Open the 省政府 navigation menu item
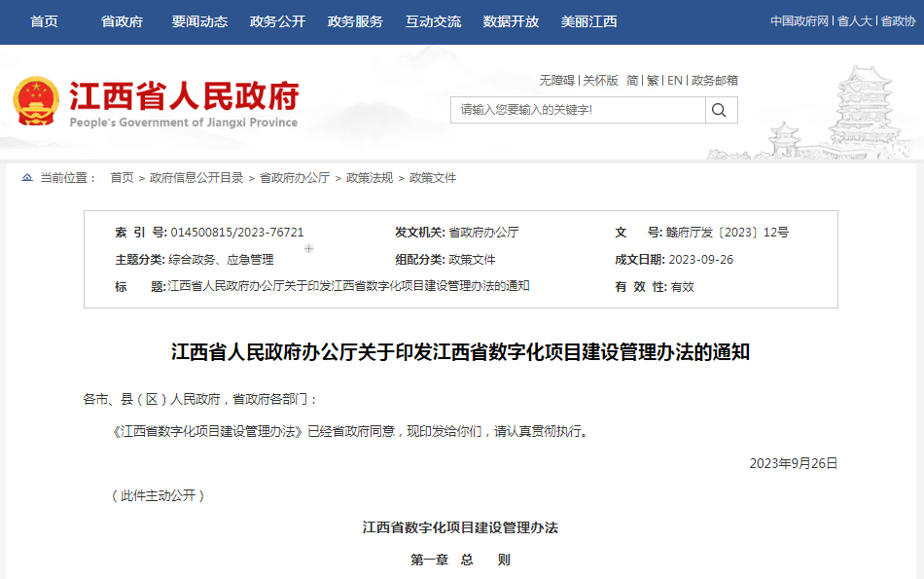Screen dimensions: 924x579 tap(122, 21)
